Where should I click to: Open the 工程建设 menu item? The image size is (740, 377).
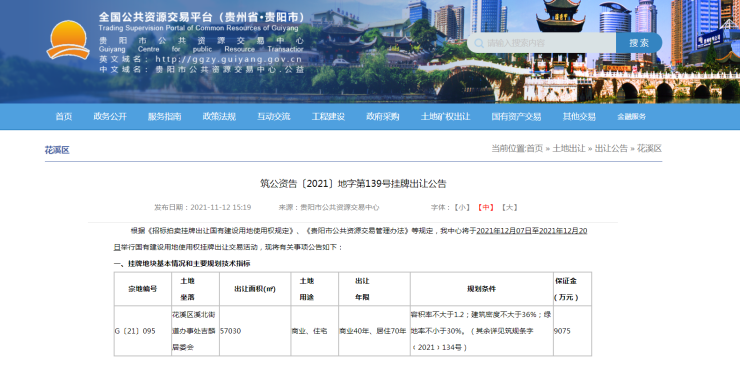point(328,117)
